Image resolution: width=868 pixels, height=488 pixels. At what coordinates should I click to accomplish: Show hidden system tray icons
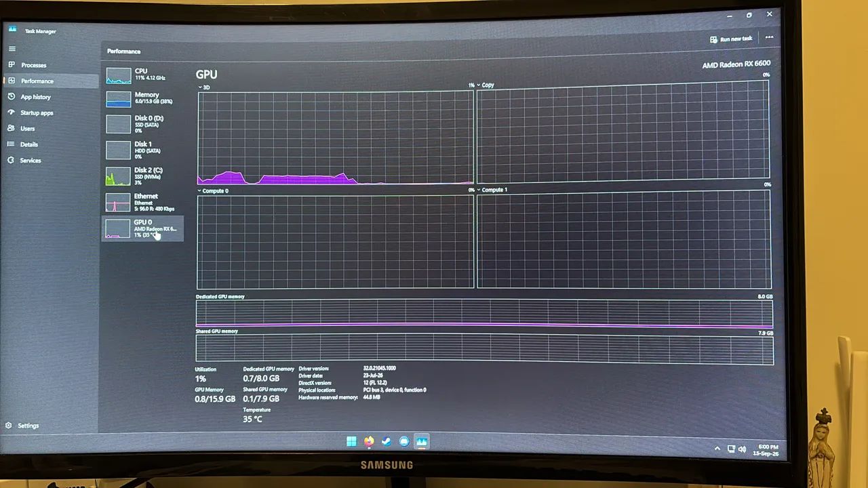[x=717, y=449]
